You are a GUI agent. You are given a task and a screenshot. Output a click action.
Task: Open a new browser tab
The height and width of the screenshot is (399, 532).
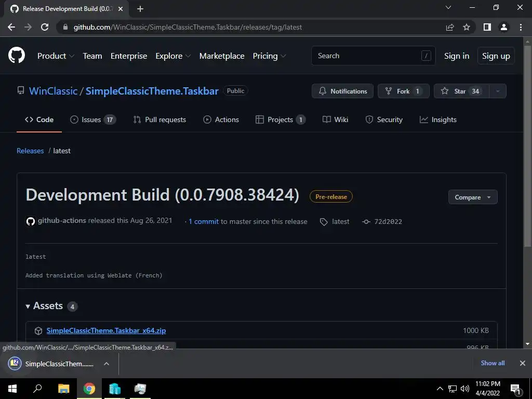click(140, 9)
